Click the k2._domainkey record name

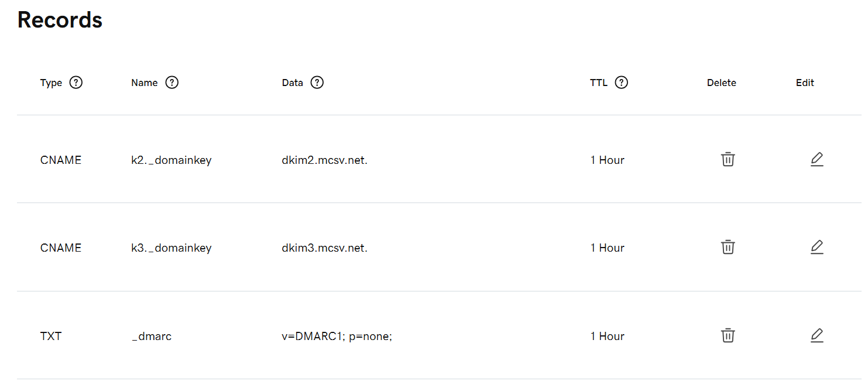point(171,160)
